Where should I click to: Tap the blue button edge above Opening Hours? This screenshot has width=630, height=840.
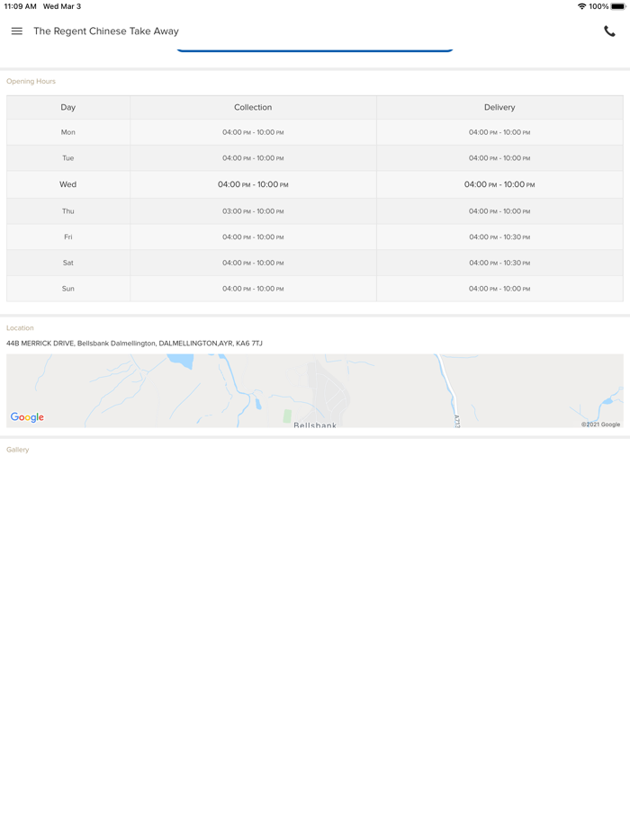click(315, 50)
